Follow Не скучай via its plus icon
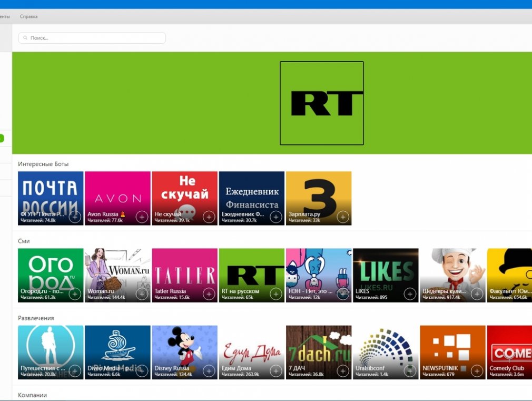The image size is (532, 401). point(209,217)
